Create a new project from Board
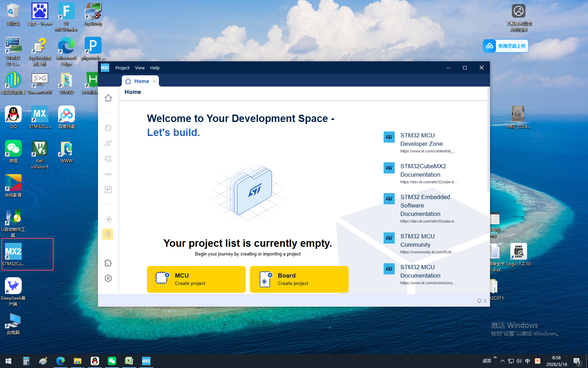 click(x=299, y=279)
